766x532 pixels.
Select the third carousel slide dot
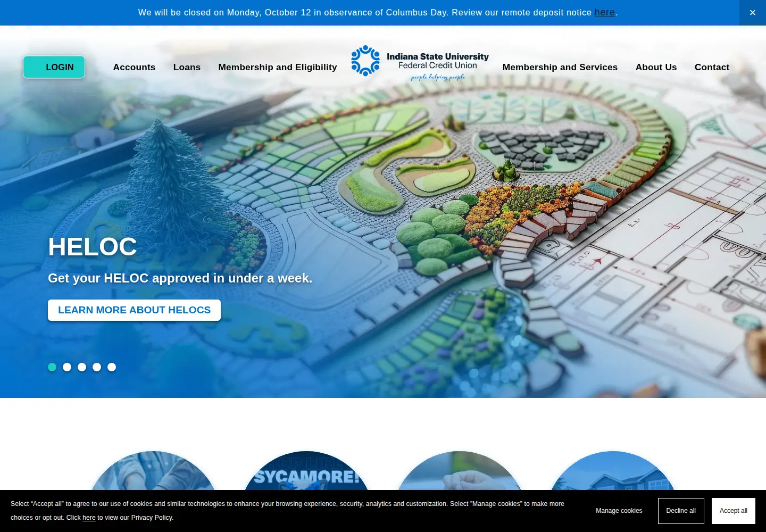point(82,367)
